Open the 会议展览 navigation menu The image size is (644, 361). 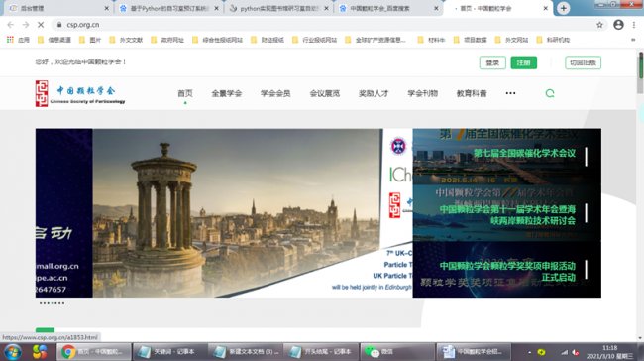point(324,93)
